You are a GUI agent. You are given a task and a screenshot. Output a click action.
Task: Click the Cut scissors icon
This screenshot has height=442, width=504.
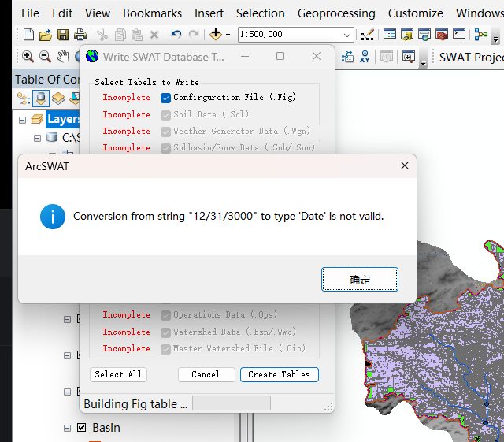coord(102,35)
